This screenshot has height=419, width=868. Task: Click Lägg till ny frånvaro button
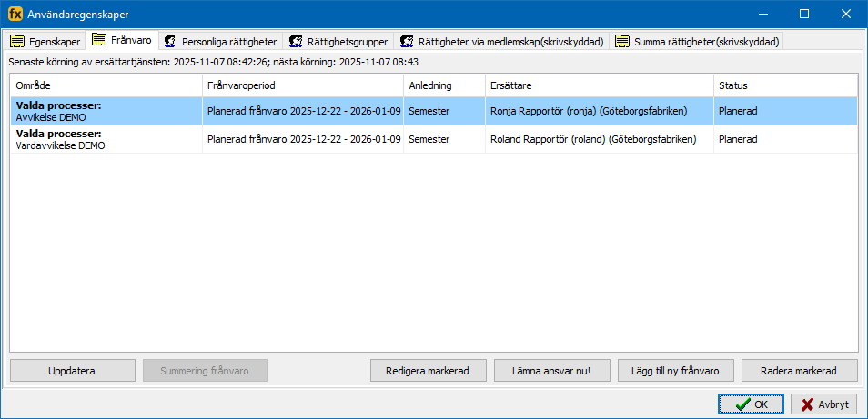click(x=675, y=371)
